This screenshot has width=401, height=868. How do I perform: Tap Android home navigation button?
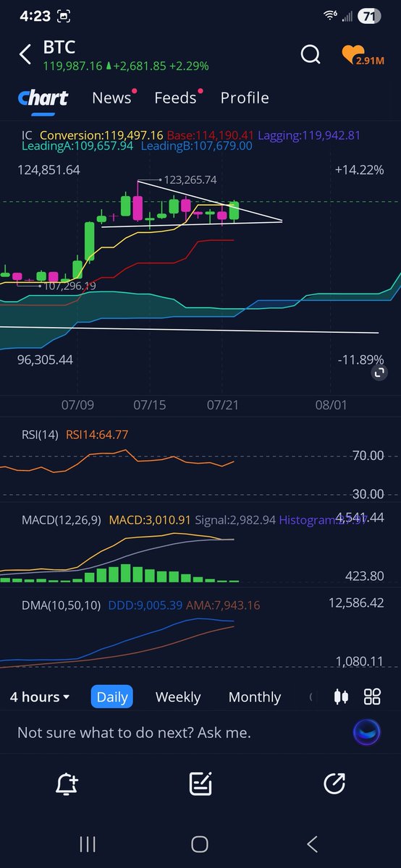click(200, 843)
